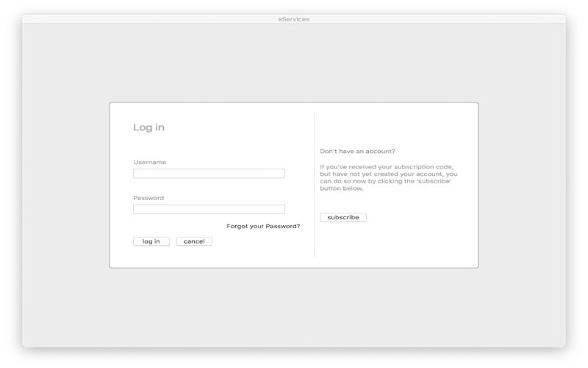The height and width of the screenshot is (368, 588).
Task: Click the "Don't have an account?" text
Action: point(357,152)
